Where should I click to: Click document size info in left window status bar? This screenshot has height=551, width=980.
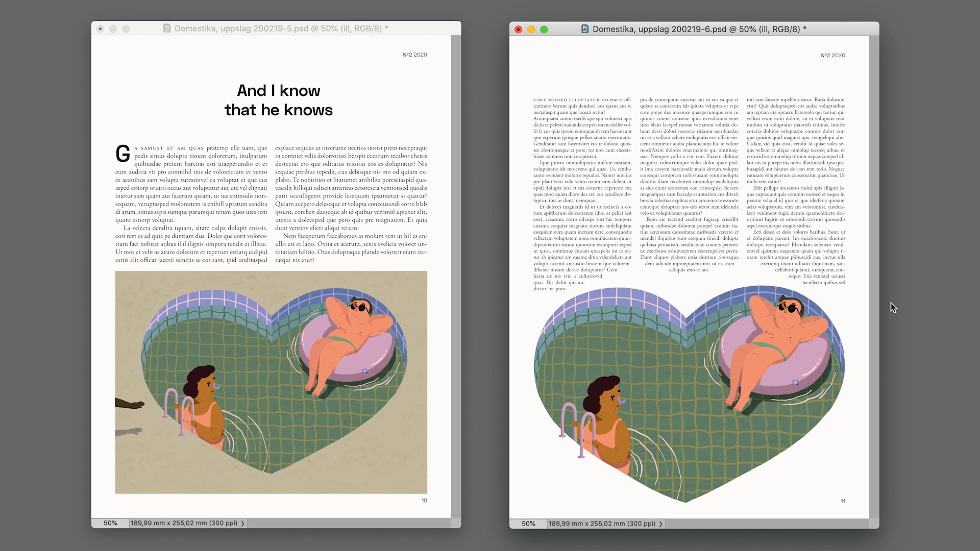[x=184, y=523]
